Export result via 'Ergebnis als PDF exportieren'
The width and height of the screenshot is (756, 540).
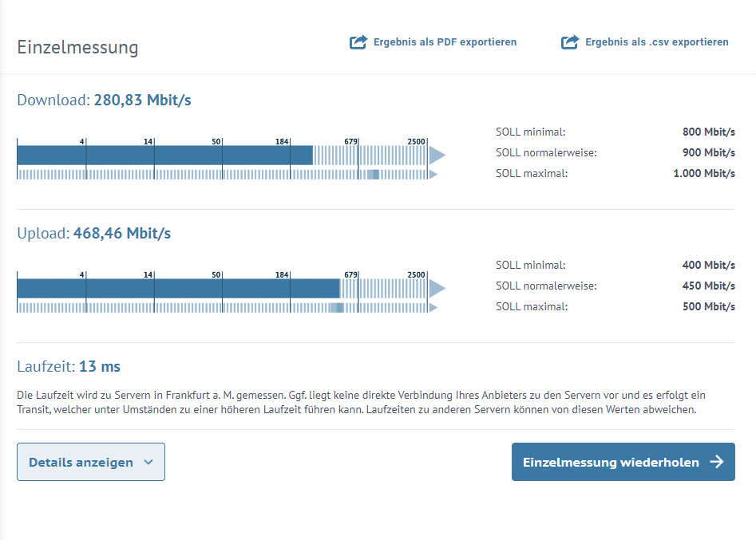click(x=445, y=42)
